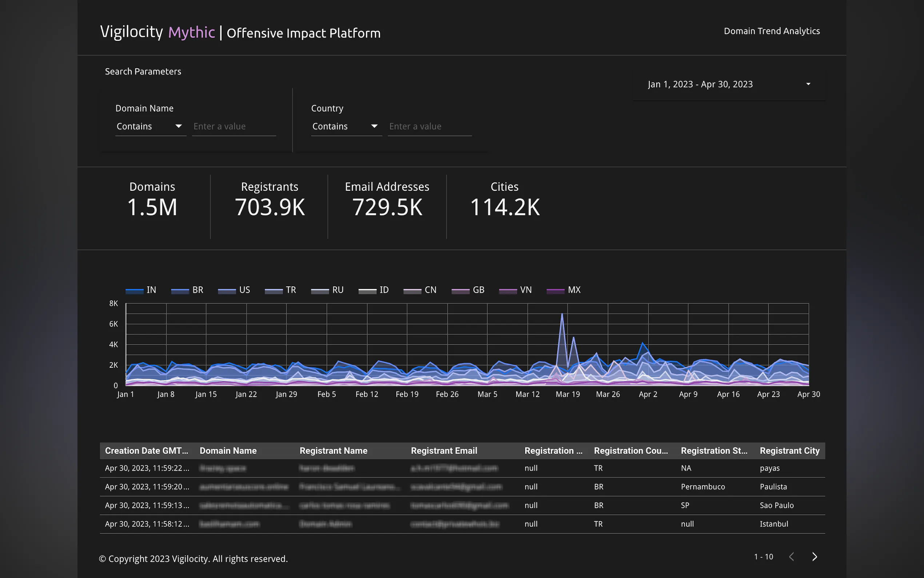Click the Domain Name value input field
The width and height of the screenshot is (924, 578).
click(x=234, y=127)
